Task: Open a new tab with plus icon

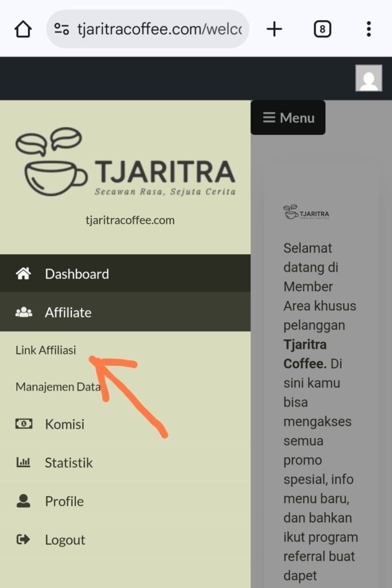Action: point(274,29)
